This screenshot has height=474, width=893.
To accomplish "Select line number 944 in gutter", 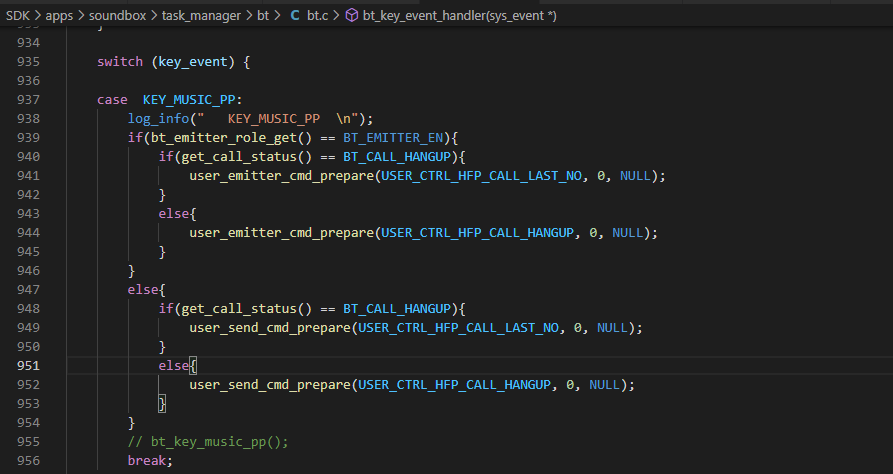I will pyautogui.click(x=28, y=232).
